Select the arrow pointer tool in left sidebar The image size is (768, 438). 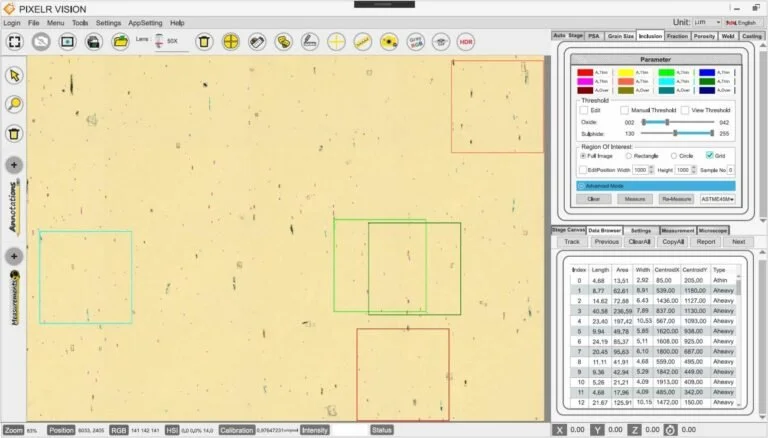(14, 75)
